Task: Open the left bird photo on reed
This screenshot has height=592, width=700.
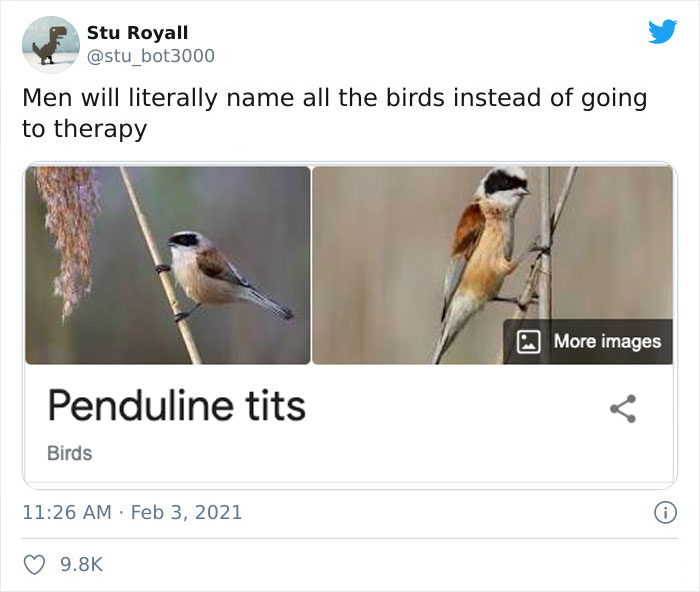Action: 168,265
